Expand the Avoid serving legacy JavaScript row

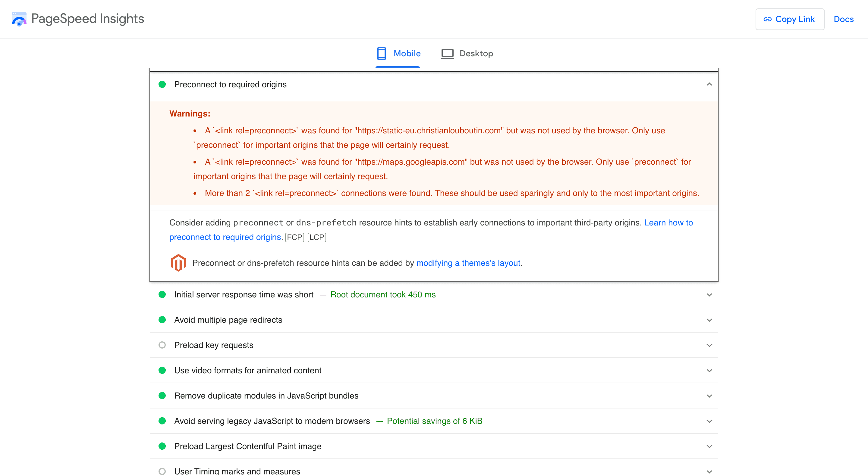coord(710,421)
